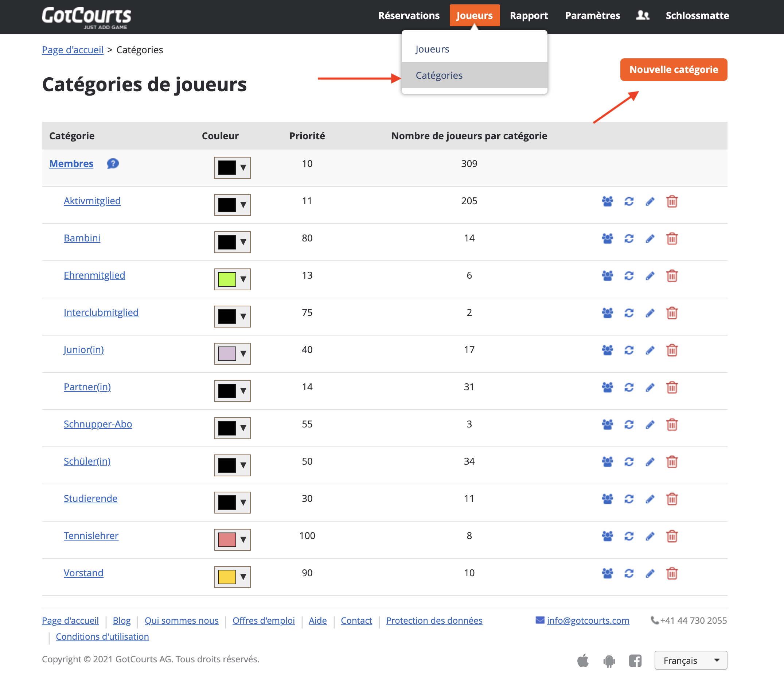
Task: Pick the yellow Vorstand color swatch
Action: pos(227,577)
